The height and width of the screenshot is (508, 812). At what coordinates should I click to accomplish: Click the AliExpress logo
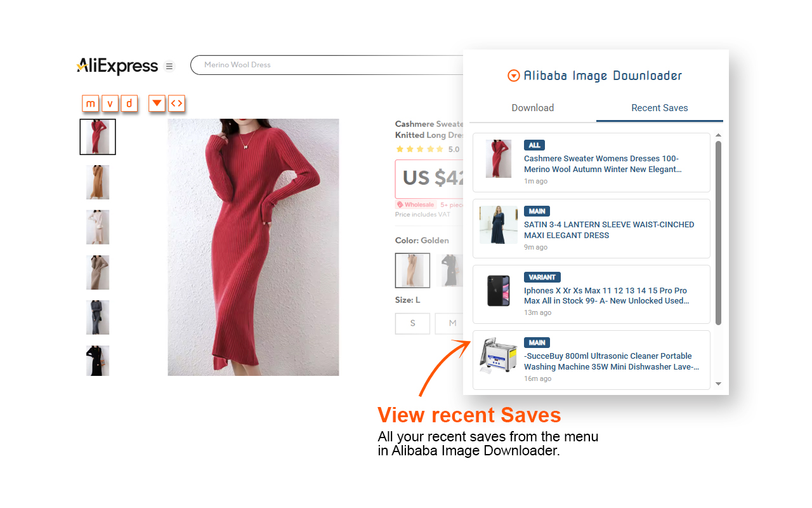click(x=117, y=65)
